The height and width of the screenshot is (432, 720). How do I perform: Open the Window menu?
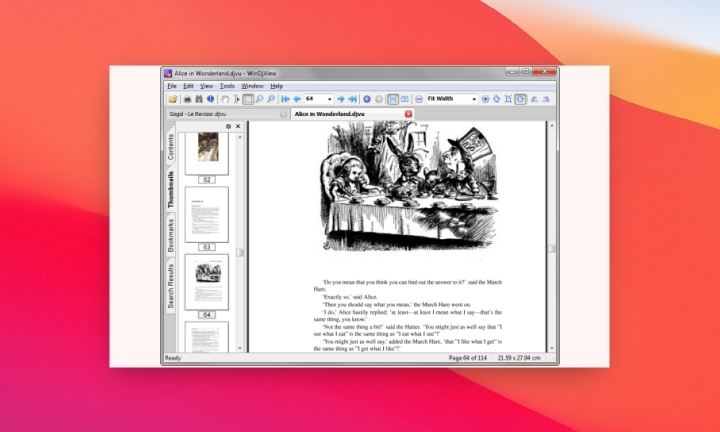pos(252,86)
